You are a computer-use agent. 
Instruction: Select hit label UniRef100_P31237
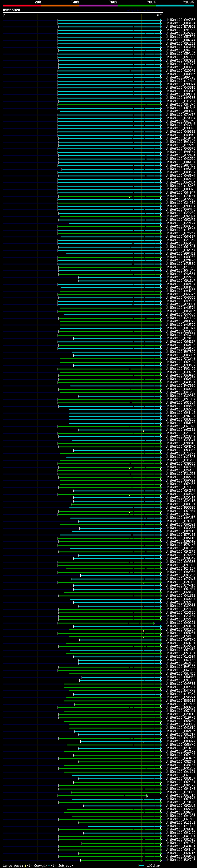[180, 101]
